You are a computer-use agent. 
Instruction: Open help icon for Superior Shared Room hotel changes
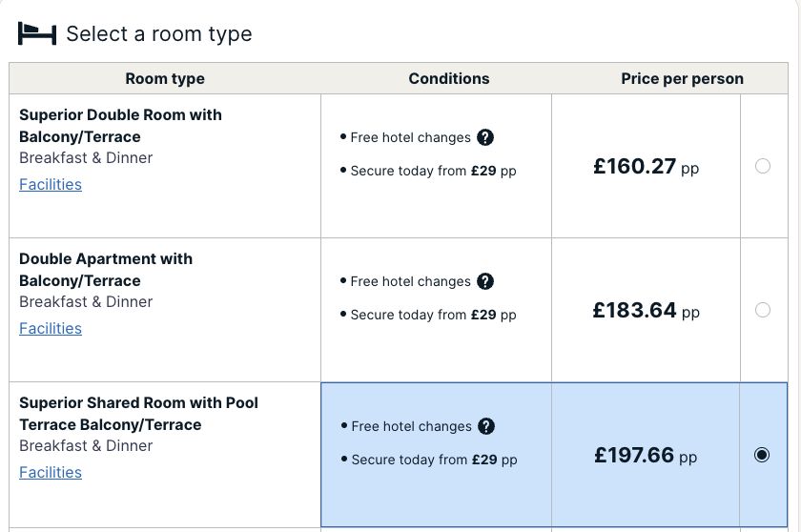pyautogui.click(x=486, y=426)
